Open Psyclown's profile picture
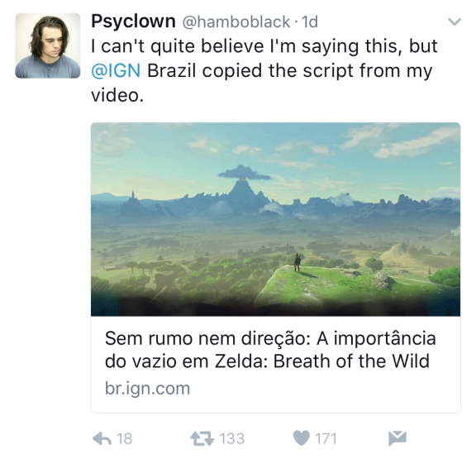 pyautogui.click(x=48, y=45)
